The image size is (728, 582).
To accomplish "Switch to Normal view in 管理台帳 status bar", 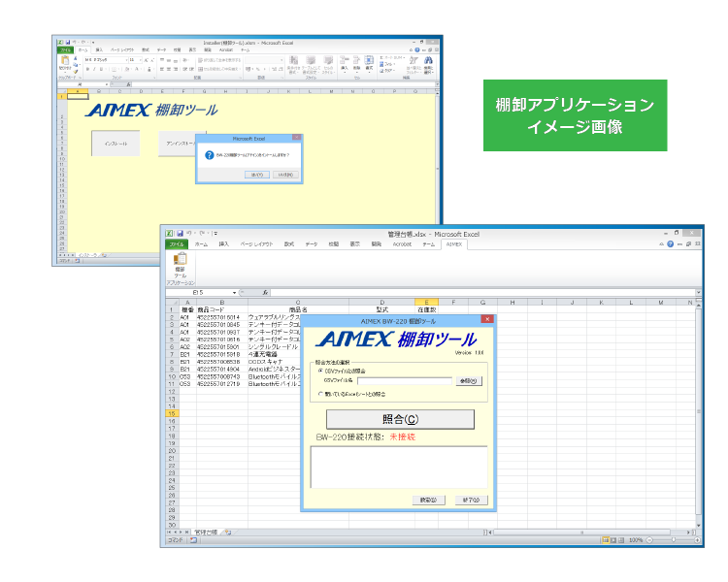I will click(606, 540).
